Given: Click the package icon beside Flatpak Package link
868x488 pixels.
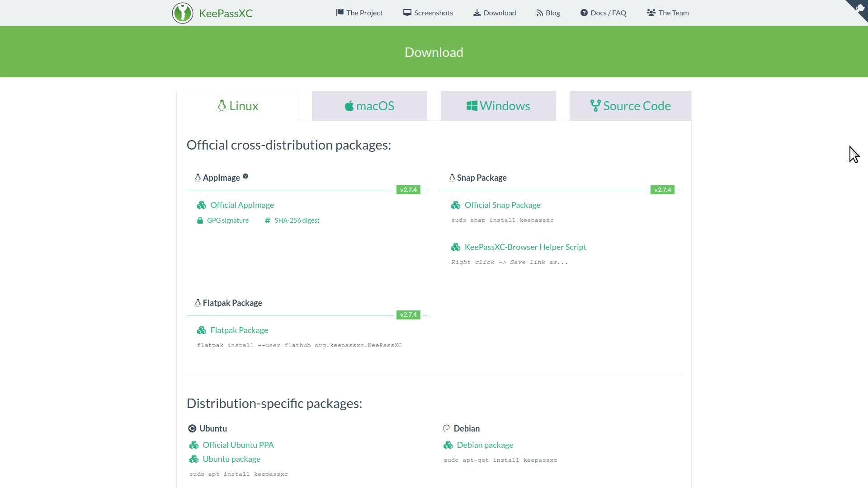Looking at the screenshot, I should coord(202,330).
